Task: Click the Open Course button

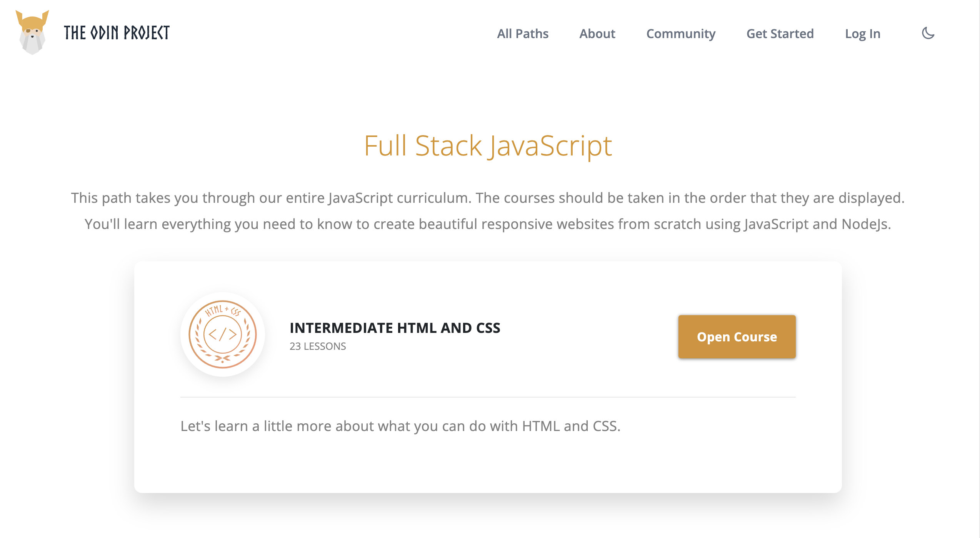Action: (737, 337)
